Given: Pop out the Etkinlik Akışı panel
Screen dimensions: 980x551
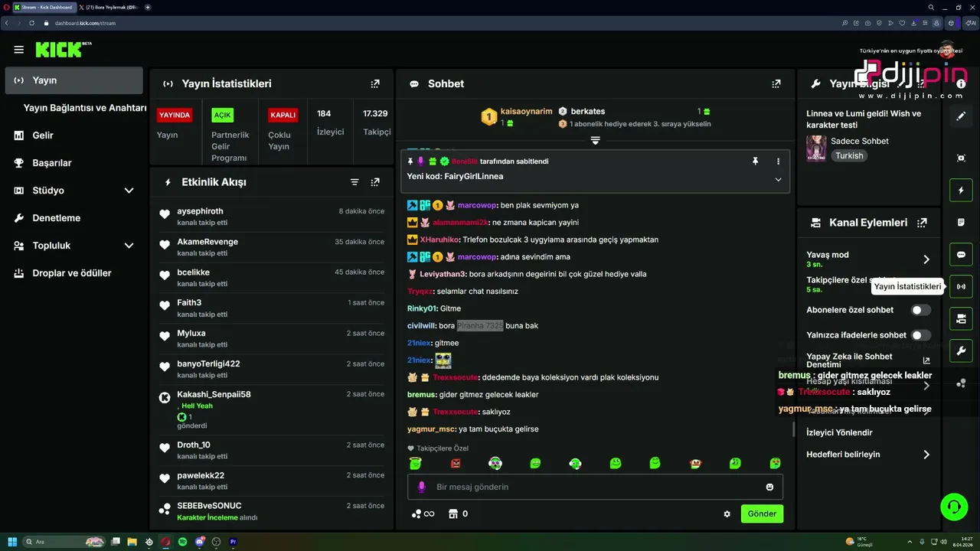Looking at the screenshot, I should click(375, 182).
